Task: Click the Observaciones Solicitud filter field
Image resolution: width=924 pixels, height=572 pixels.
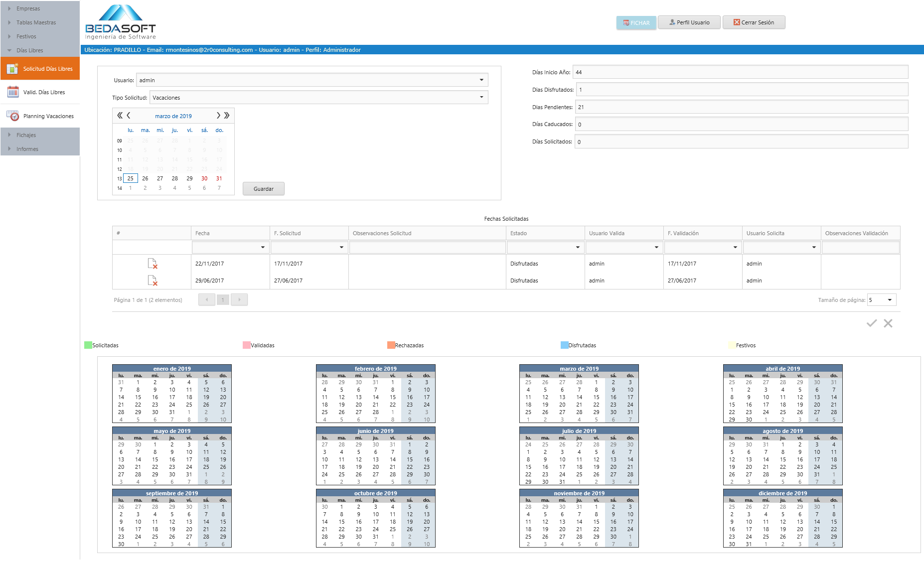Action: click(427, 247)
